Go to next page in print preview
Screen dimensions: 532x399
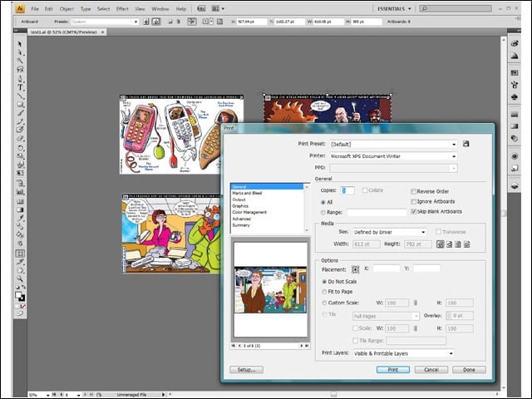click(301, 346)
